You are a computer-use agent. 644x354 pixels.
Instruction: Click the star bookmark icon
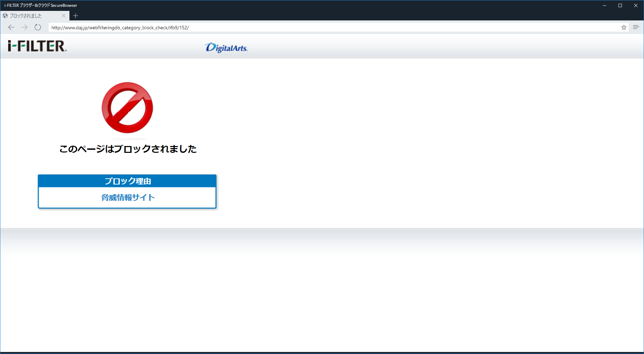(624, 27)
